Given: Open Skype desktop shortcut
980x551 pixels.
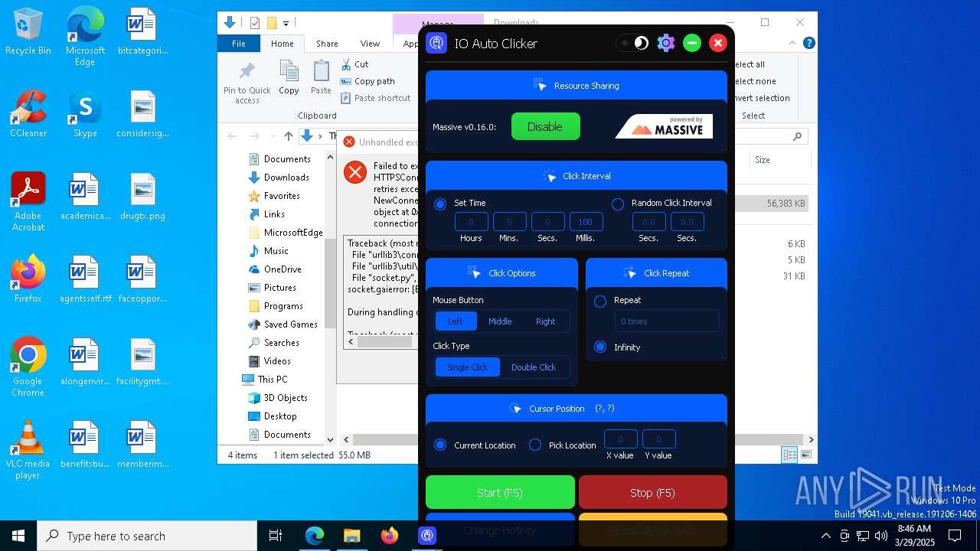Looking at the screenshot, I should (x=85, y=114).
